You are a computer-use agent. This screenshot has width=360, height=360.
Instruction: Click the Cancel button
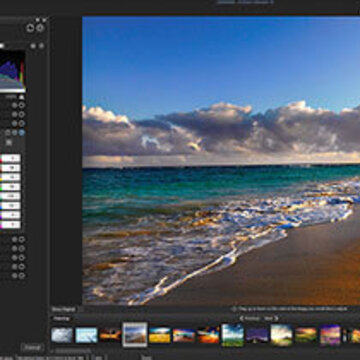tap(32, 348)
